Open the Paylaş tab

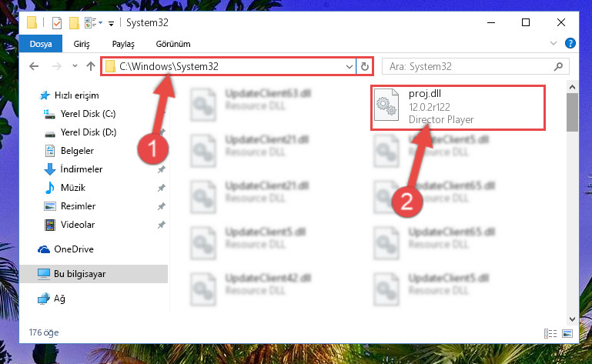[123, 44]
